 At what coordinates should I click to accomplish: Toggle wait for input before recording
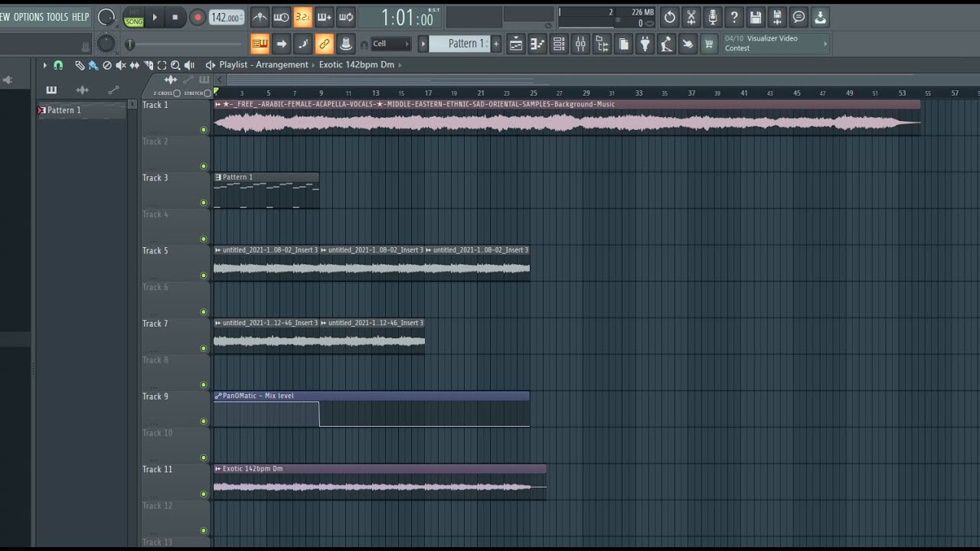point(281,17)
